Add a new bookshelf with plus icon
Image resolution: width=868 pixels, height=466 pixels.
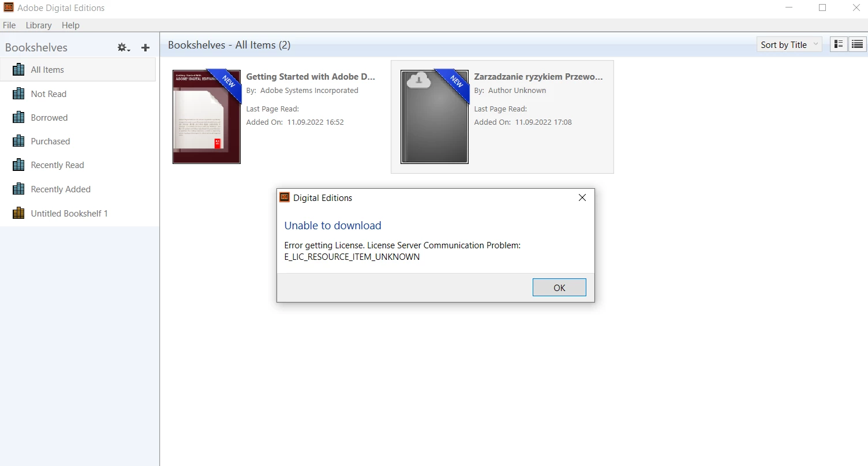click(x=145, y=48)
